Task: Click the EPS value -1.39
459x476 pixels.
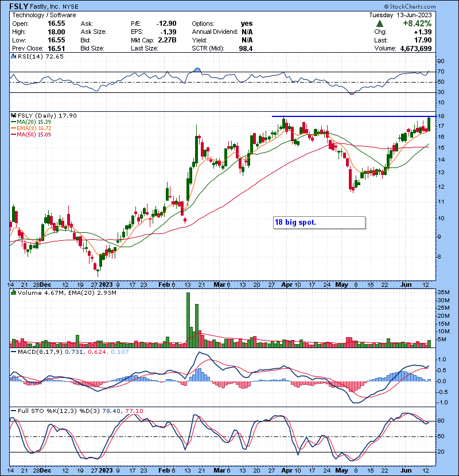Action: [x=169, y=32]
